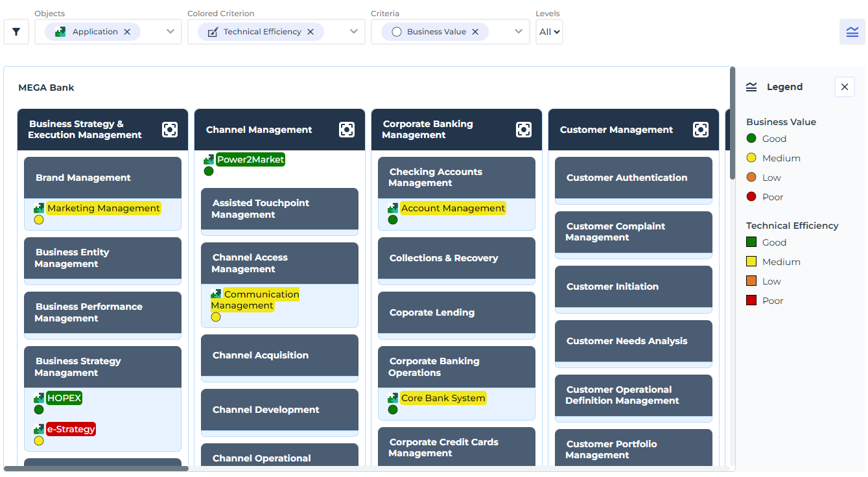Toggle the legend panel button at top right

[x=852, y=32]
